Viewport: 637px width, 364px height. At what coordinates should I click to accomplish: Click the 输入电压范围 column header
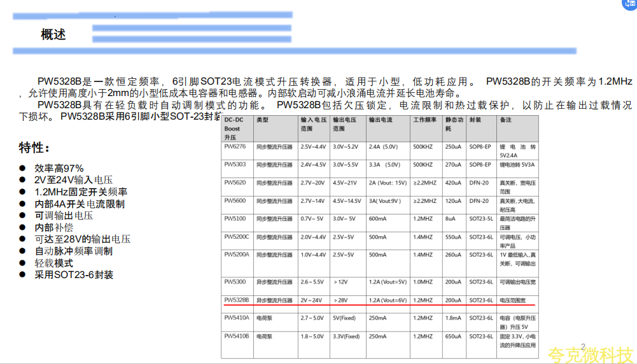[x=314, y=123]
